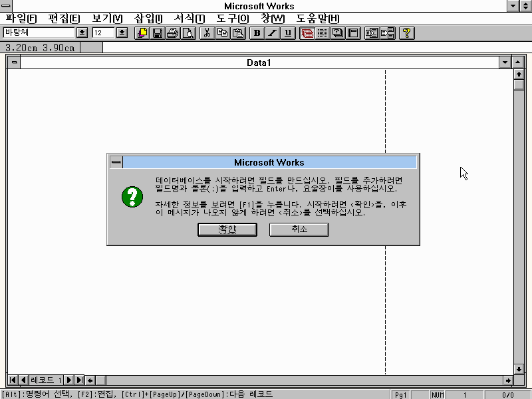Maximize the Data1 document window
Viewport: 532px width, 399px height.
[518, 63]
